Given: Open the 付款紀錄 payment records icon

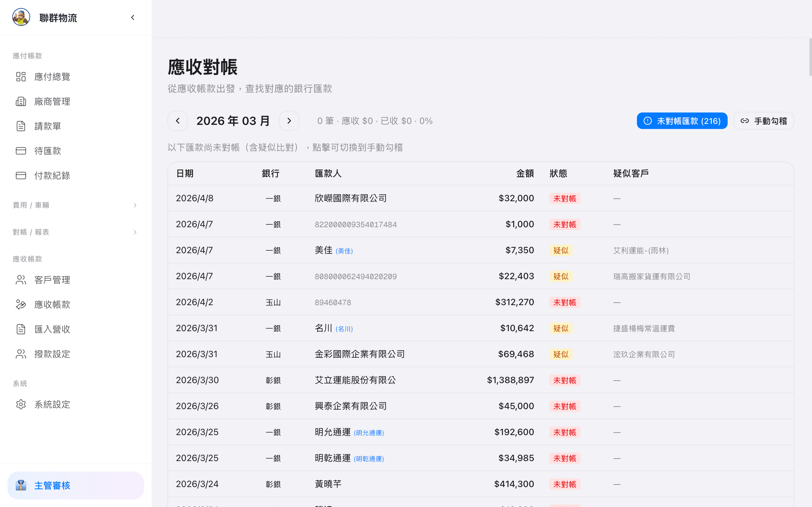Looking at the screenshot, I should (x=21, y=175).
